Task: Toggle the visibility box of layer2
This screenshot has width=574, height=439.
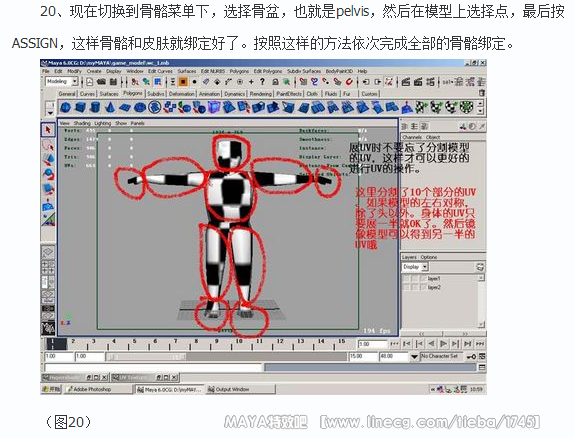Action: (x=406, y=288)
